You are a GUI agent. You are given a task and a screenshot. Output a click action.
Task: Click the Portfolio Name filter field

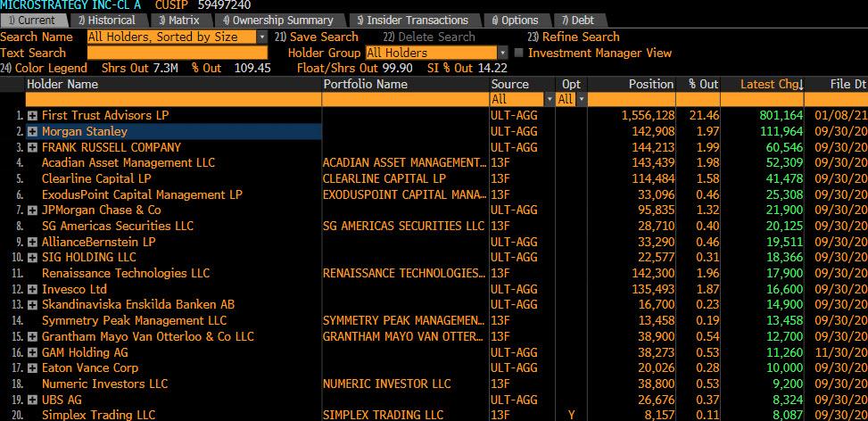405,100
